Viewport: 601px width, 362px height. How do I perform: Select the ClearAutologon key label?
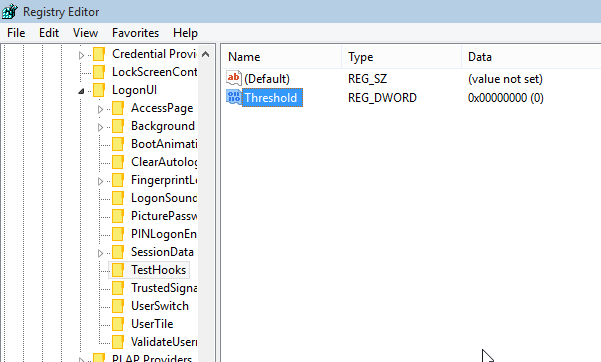pyautogui.click(x=164, y=162)
